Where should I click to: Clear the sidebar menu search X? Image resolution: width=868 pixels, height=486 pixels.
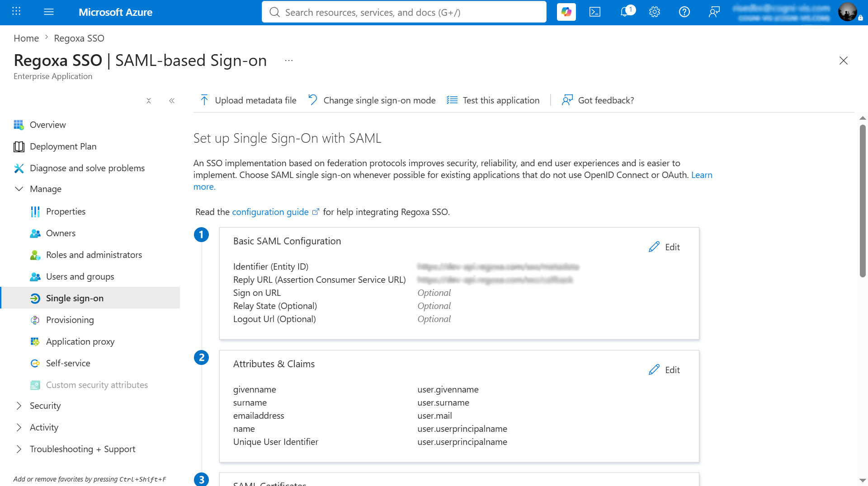149,101
